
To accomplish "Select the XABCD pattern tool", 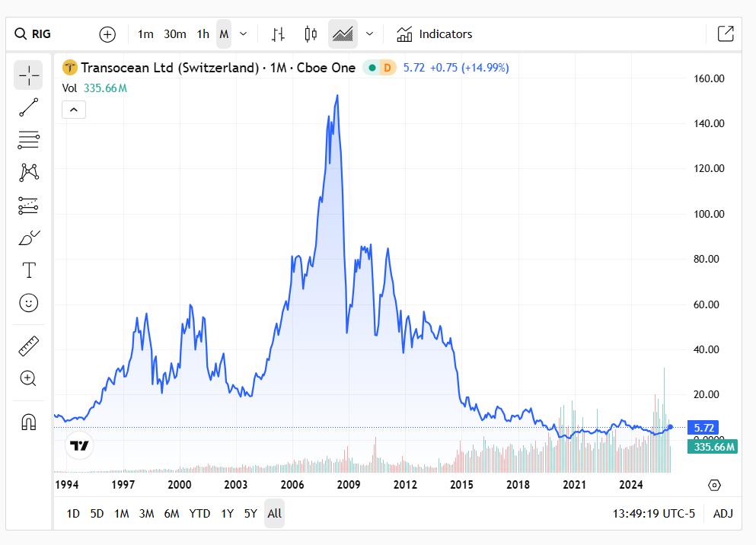I will point(28,173).
